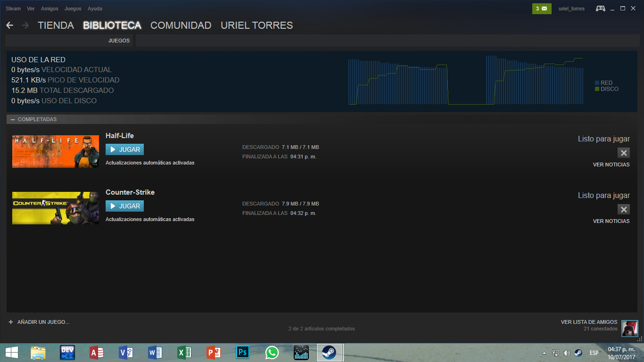Play Counter-Strike with the Jugar button
The image size is (644, 362).
[x=124, y=206]
